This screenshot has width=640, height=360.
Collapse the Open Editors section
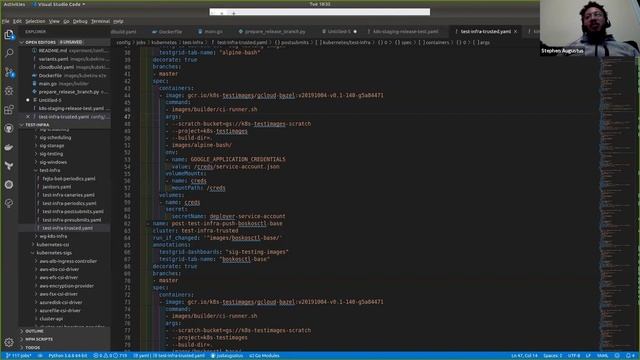point(64,42)
